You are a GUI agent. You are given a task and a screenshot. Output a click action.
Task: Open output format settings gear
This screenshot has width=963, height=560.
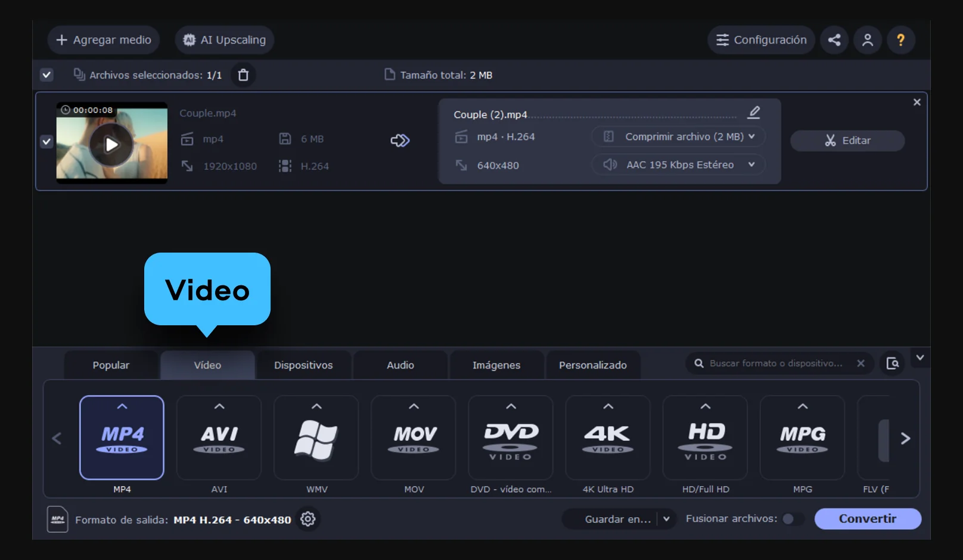pos(307,519)
